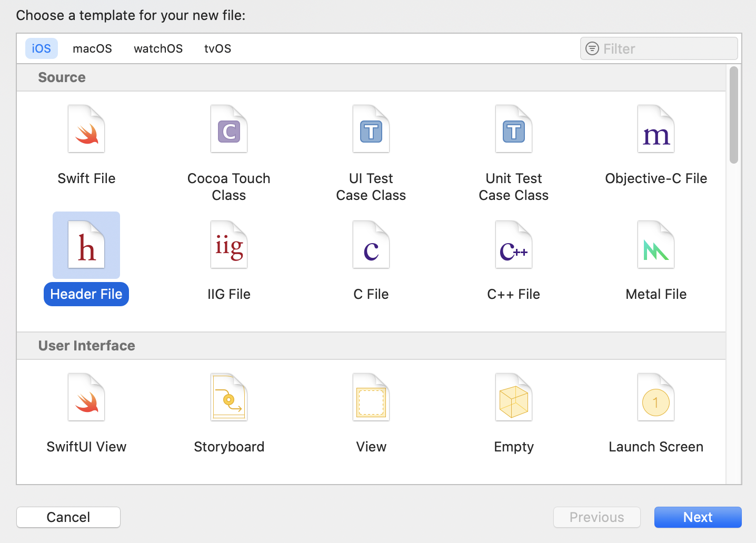Click the "Metal File" label
The width and height of the screenshot is (756, 543).
tap(656, 294)
